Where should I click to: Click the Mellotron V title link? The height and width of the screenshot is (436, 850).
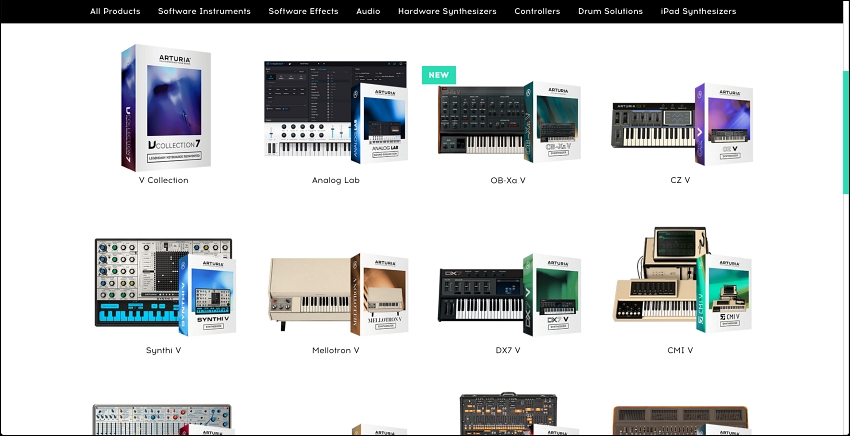tap(336, 350)
